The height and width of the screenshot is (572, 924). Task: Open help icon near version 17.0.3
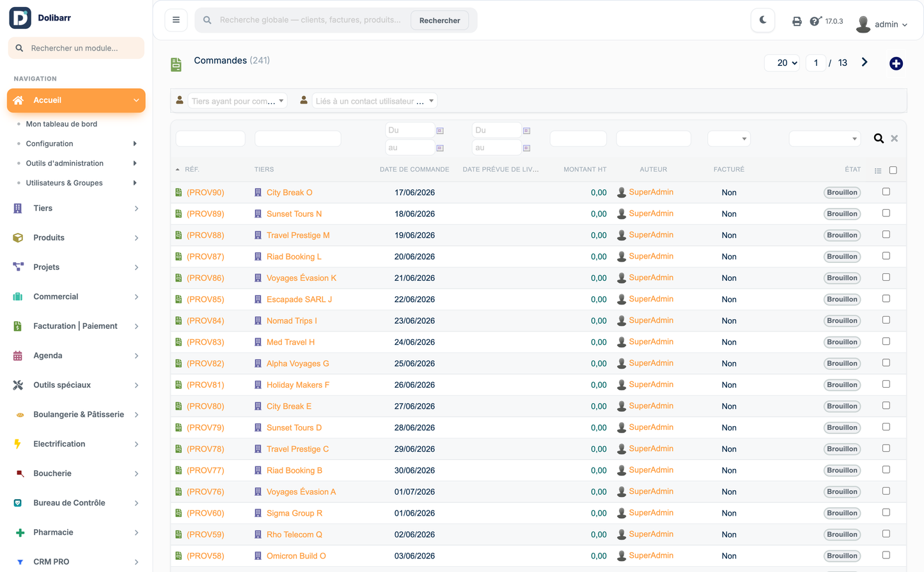(x=815, y=21)
